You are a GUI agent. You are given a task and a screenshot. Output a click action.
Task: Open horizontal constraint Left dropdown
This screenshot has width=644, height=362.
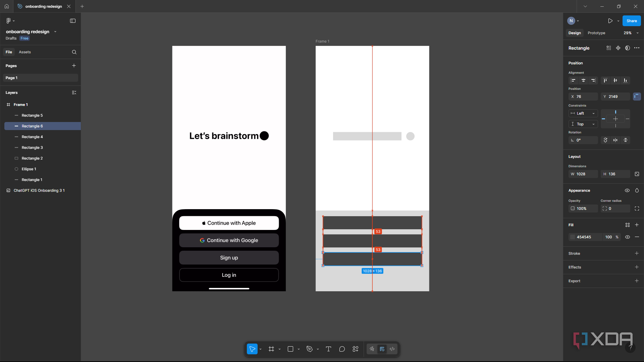point(583,113)
